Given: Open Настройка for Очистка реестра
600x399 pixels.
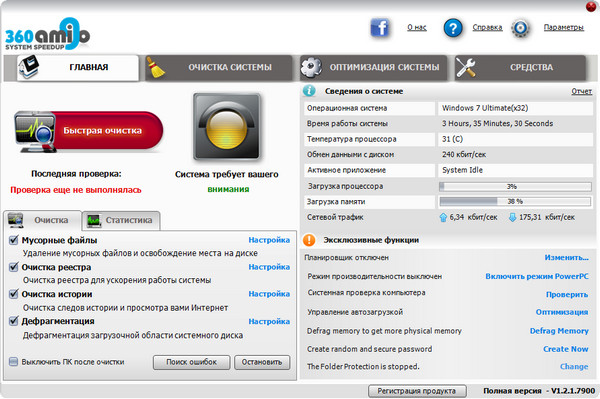Looking at the screenshot, I should (269, 267).
